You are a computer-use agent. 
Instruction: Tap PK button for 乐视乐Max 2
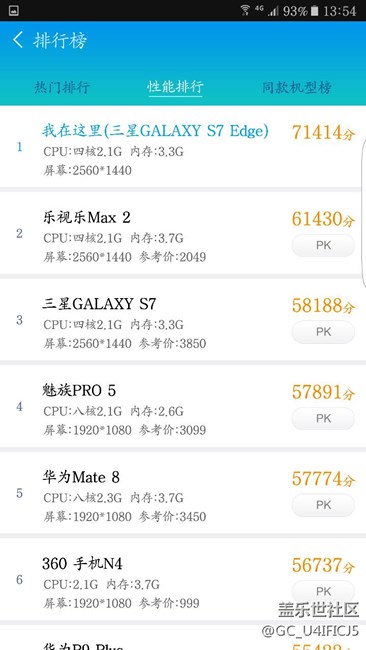tap(323, 245)
